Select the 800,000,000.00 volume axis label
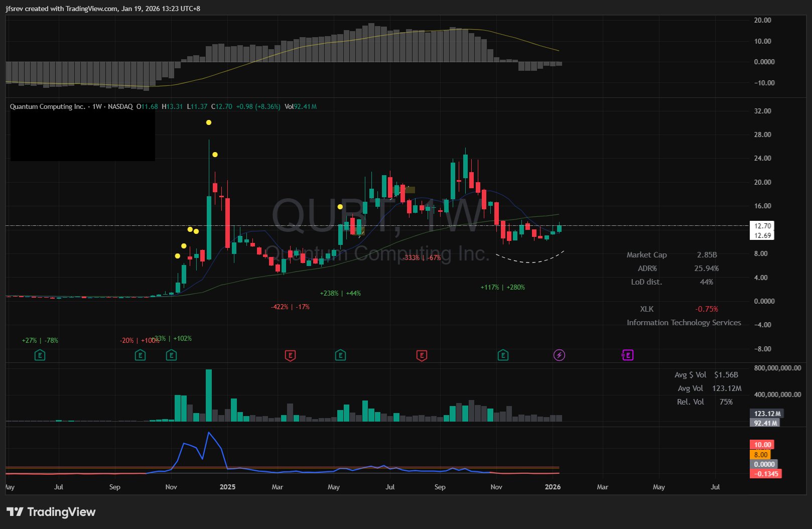The width and height of the screenshot is (812, 529). point(777,368)
